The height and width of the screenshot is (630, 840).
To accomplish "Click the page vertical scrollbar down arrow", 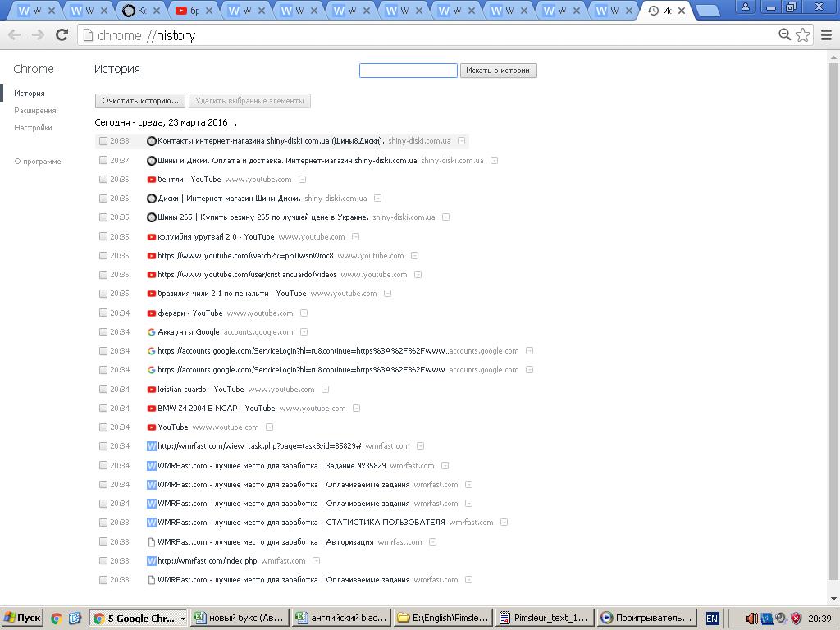I will pyautogui.click(x=834, y=599).
